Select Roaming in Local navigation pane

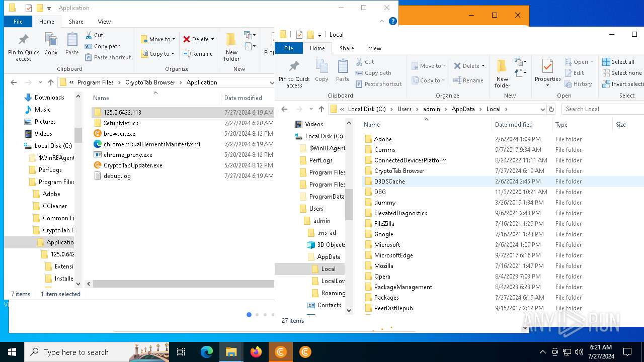333,293
